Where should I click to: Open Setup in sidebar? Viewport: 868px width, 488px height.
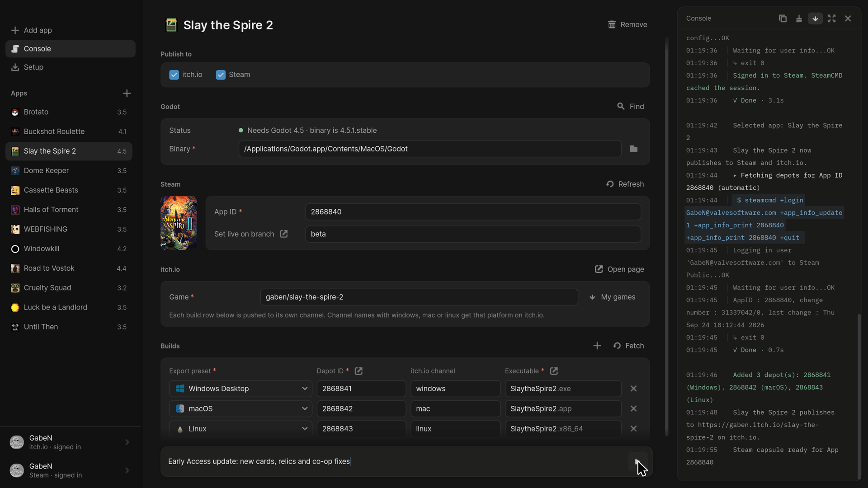coord(71,67)
